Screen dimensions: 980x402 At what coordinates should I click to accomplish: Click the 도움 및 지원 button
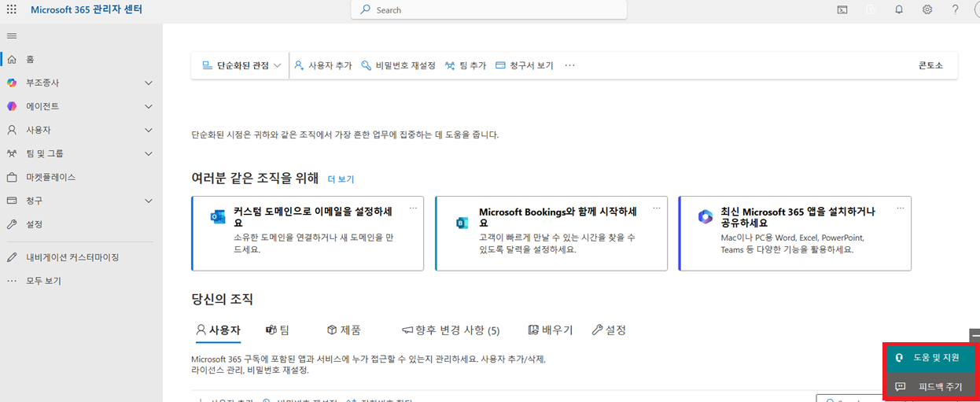click(x=930, y=357)
